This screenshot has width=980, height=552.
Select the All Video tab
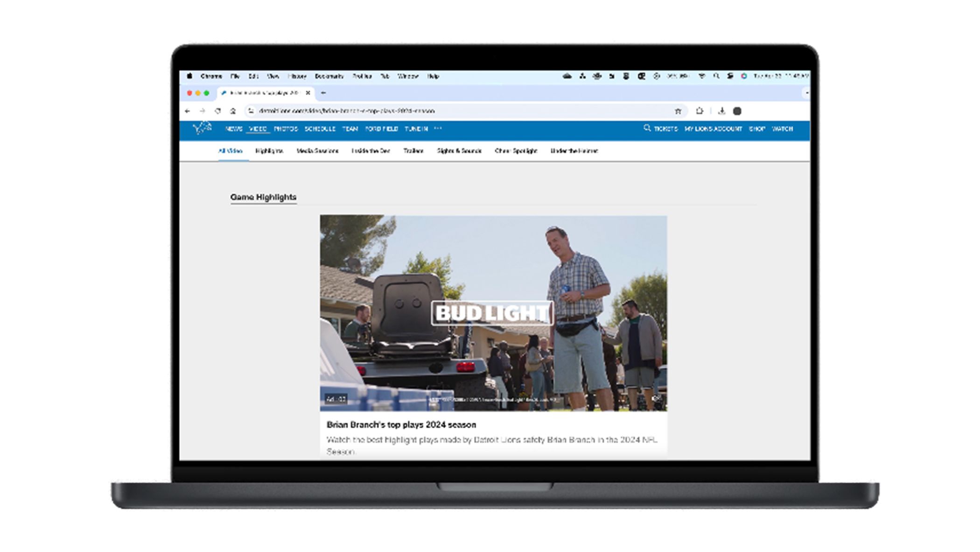click(x=231, y=151)
